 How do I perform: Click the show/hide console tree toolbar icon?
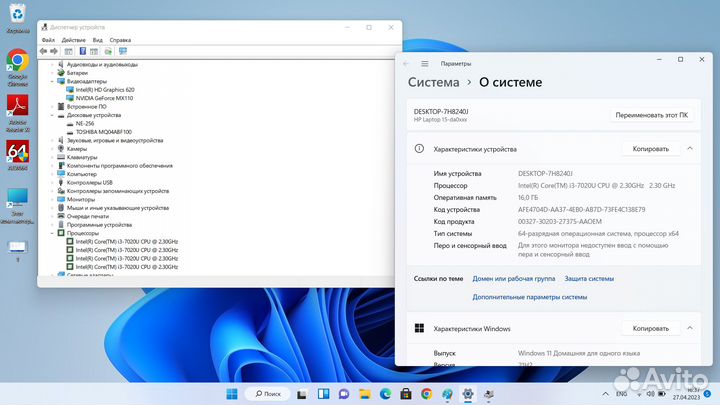(68, 51)
